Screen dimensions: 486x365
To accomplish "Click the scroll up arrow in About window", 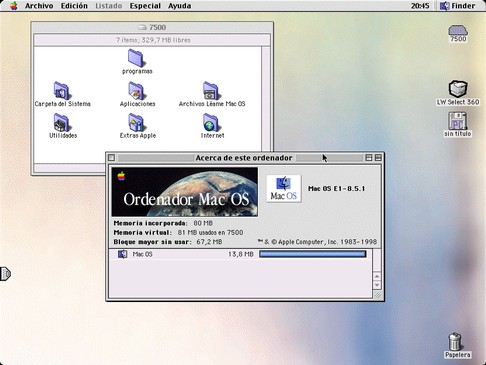I will 377,276.
